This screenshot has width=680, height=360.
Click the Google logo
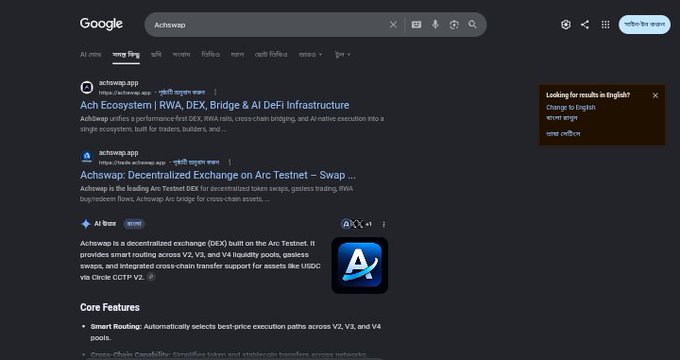pyautogui.click(x=101, y=24)
